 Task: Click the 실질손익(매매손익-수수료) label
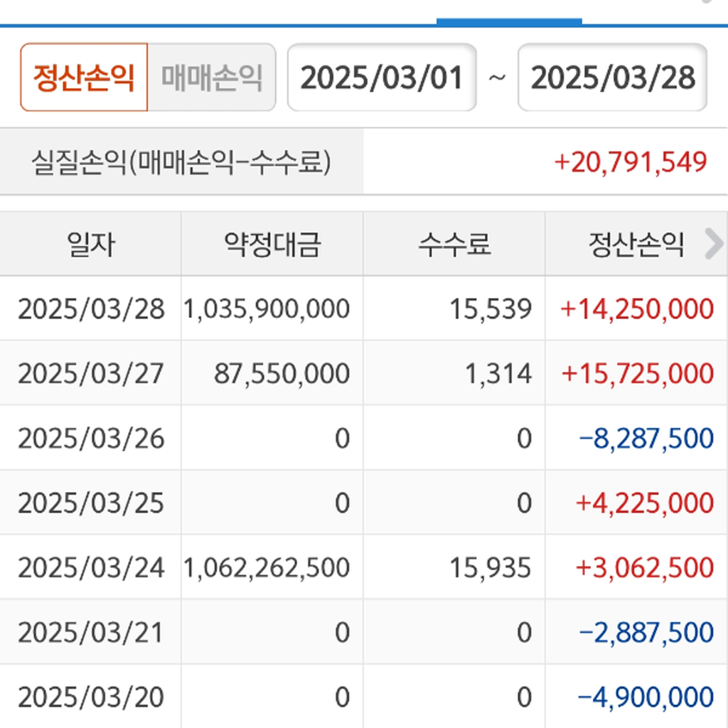[181, 162]
